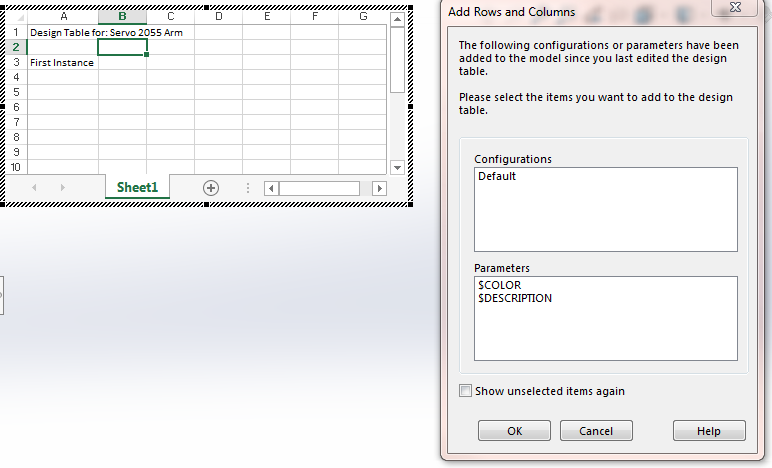Select column F header
The width and height of the screenshot is (772, 468).
point(315,17)
